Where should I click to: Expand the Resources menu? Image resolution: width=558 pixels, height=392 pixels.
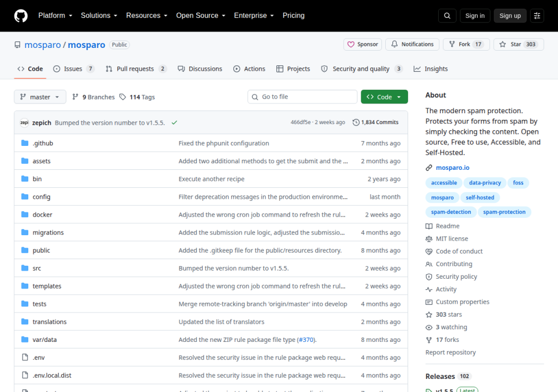click(x=147, y=16)
